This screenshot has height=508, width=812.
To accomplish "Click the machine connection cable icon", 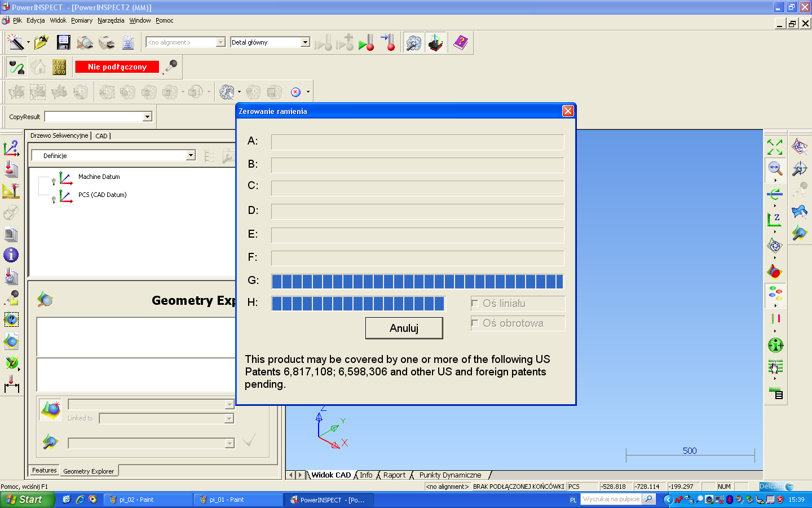I will [16, 68].
